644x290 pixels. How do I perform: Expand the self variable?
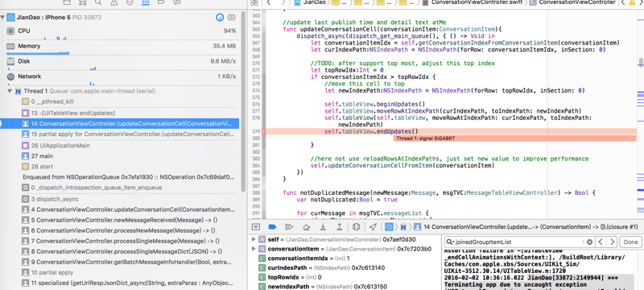pyautogui.click(x=254, y=239)
